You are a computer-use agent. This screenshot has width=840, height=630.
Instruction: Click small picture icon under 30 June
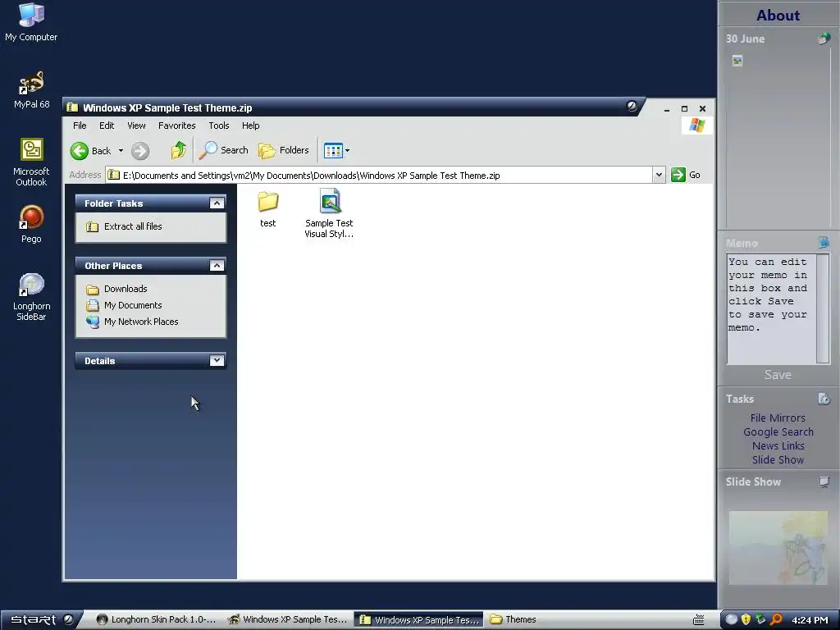[737, 61]
